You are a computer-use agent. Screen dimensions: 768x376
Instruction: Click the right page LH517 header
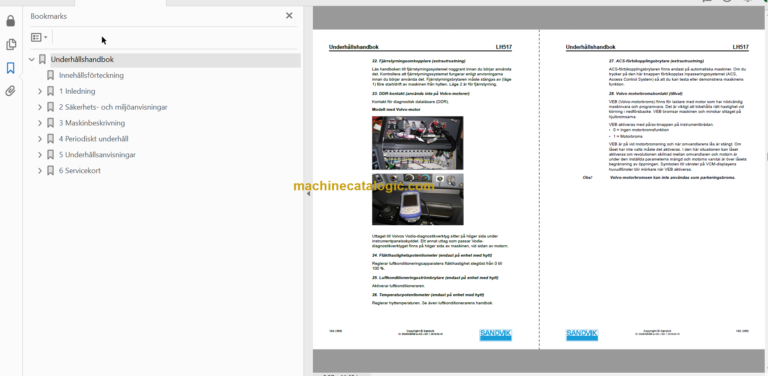tap(741, 47)
